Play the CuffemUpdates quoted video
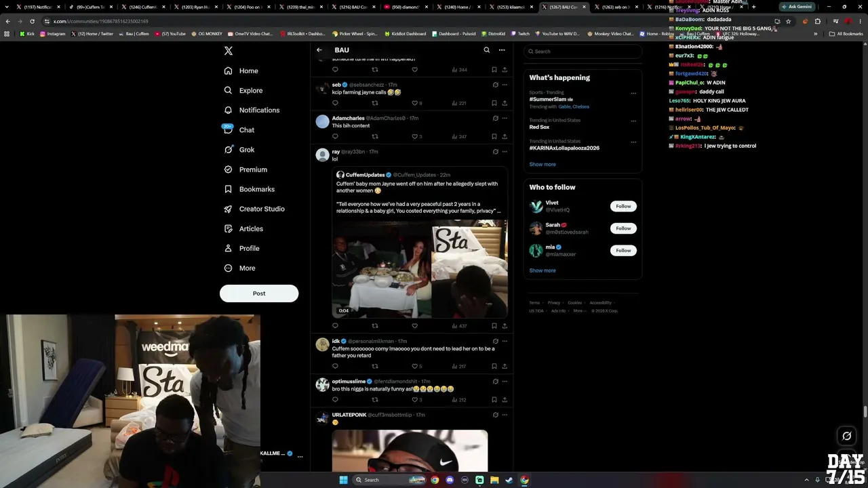868x488 pixels. (x=420, y=268)
